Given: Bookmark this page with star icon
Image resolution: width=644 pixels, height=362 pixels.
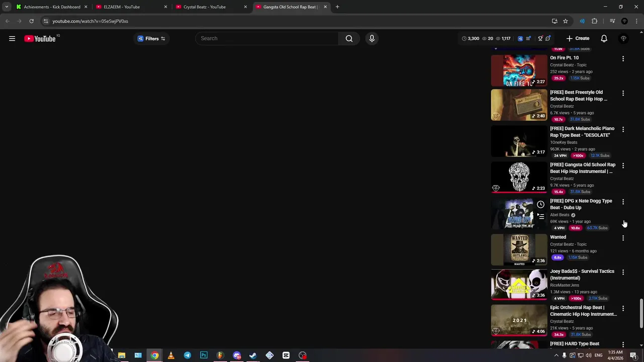Looking at the screenshot, I should [x=566, y=21].
